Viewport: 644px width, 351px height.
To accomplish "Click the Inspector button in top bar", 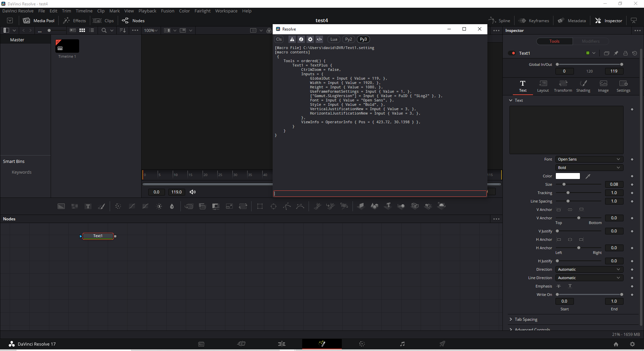I will coord(608,20).
